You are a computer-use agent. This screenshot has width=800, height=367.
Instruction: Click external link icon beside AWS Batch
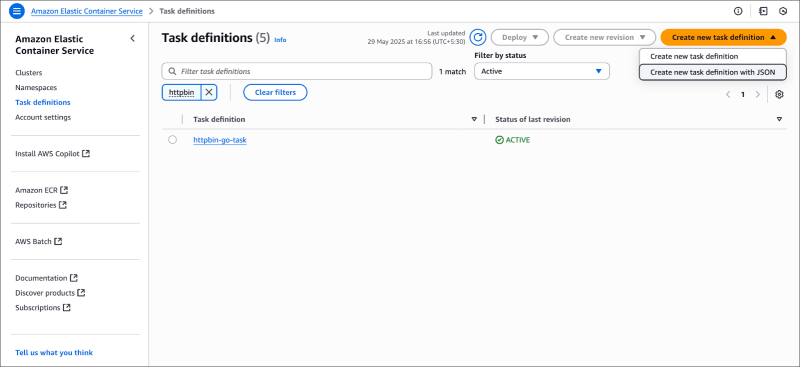(x=58, y=241)
